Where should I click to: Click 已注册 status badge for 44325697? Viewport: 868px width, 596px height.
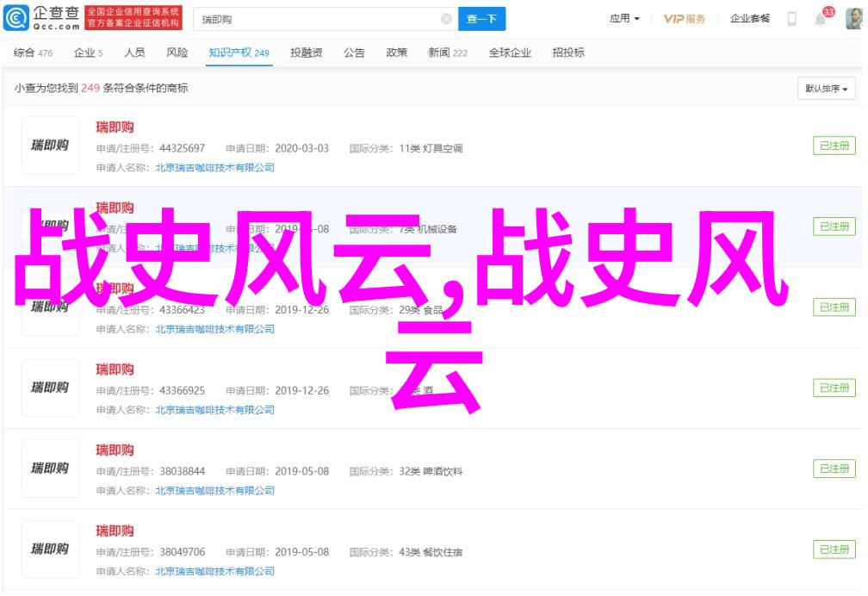(x=834, y=146)
